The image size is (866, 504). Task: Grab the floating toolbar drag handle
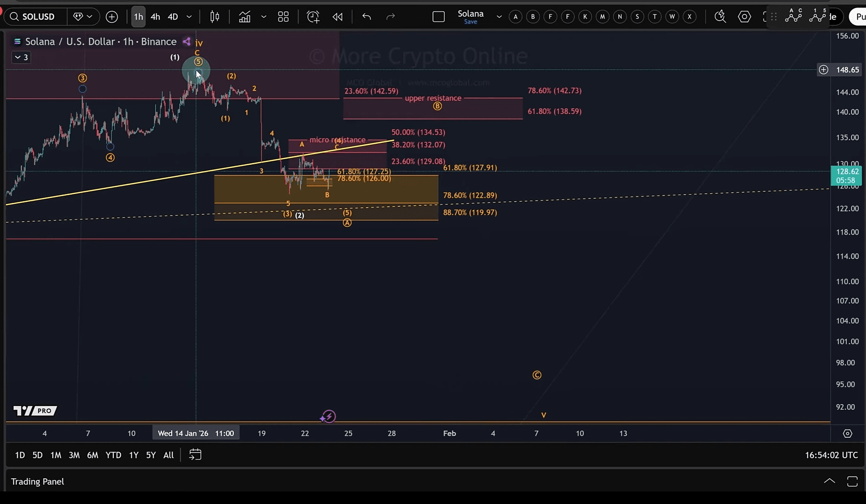point(774,17)
